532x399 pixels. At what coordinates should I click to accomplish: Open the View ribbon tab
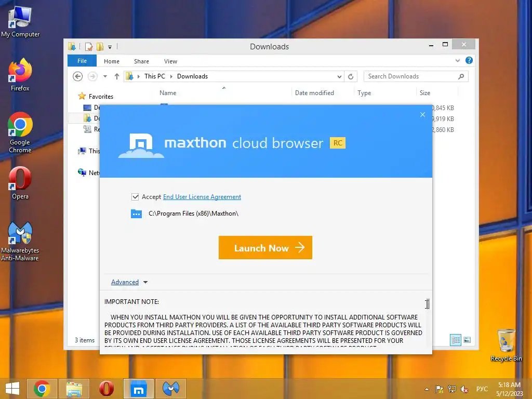[x=170, y=61]
